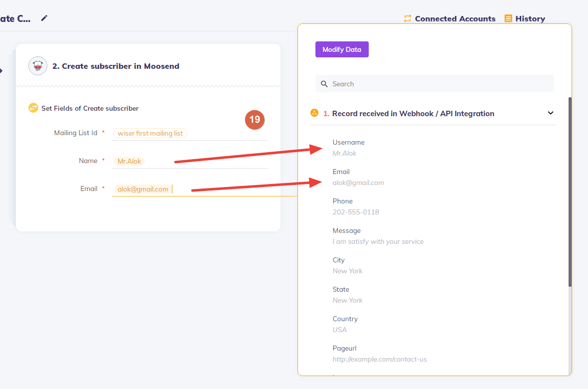Click the Country field label
This screenshot has height=389, width=588.
[345, 319]
